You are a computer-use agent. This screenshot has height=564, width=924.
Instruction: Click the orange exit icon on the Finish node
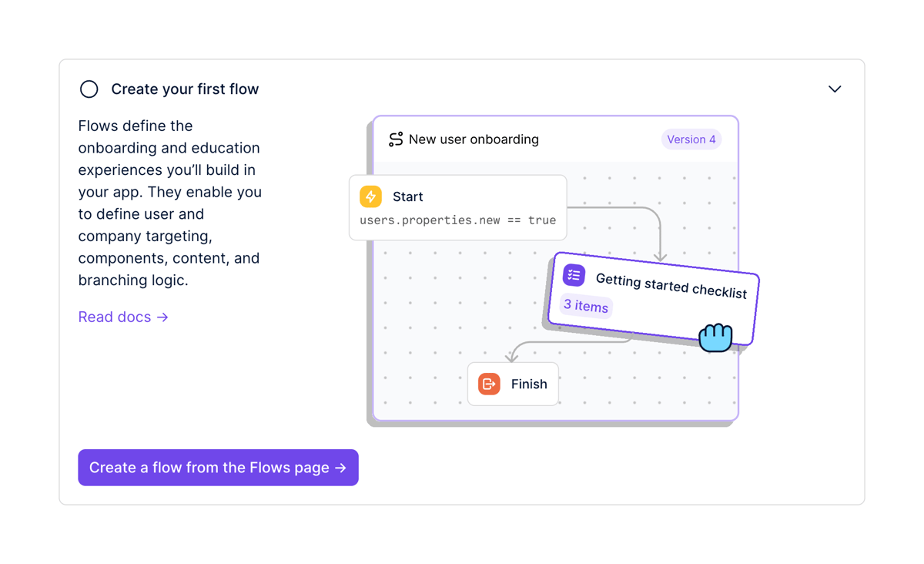coord(488,384)
